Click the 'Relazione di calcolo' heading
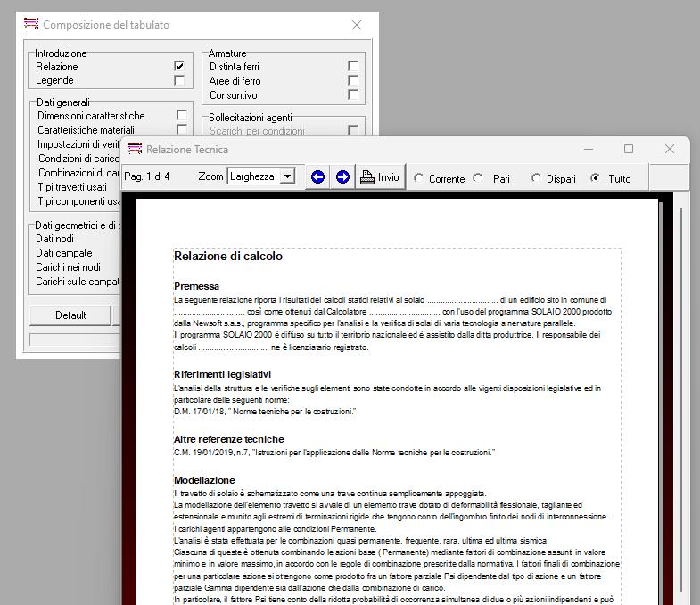Image resolution: width=700 pixels, height=605 pixels. coord(228,256)
